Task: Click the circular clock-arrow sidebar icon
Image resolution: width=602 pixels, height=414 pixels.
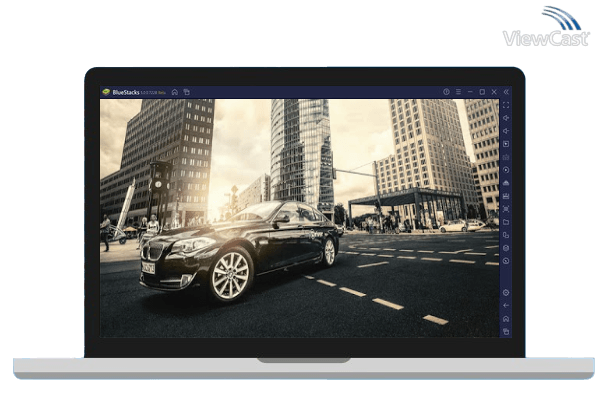Action: pyautogui.click(x=506, y=261)
